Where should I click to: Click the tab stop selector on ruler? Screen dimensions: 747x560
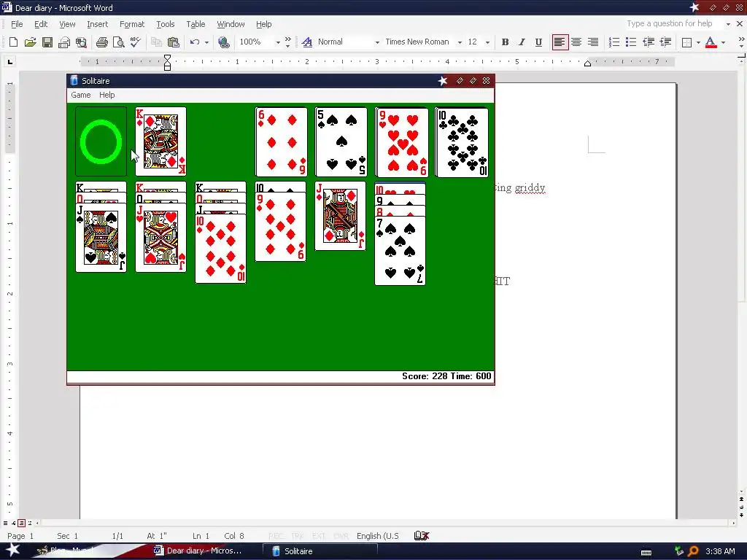coord(10,61)
